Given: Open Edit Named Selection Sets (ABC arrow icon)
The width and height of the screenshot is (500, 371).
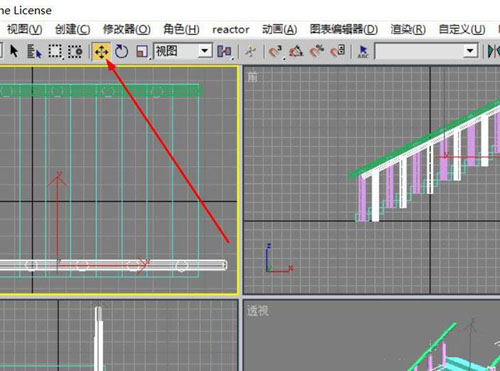Looking at the screenshot, I should pos(363,52).
